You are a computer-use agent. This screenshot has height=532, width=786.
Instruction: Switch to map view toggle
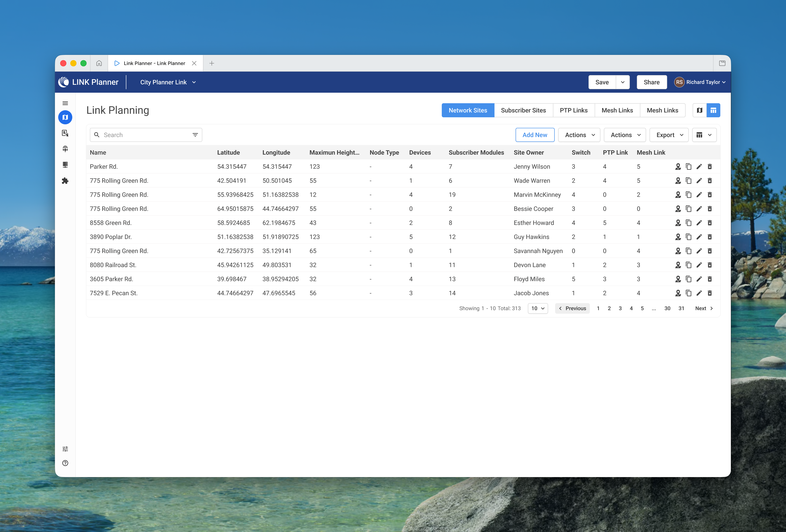pos(699,110)
